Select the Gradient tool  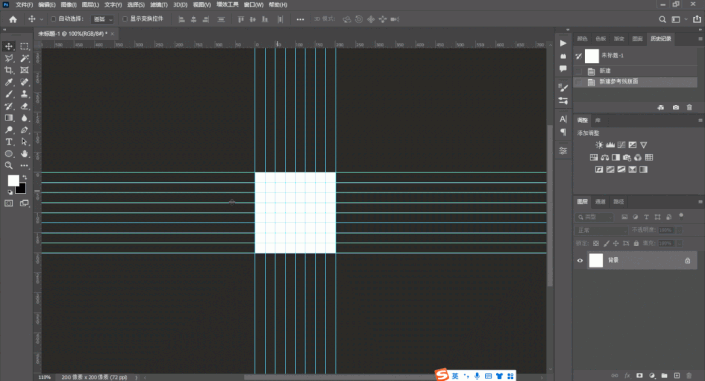pos(9,118)
